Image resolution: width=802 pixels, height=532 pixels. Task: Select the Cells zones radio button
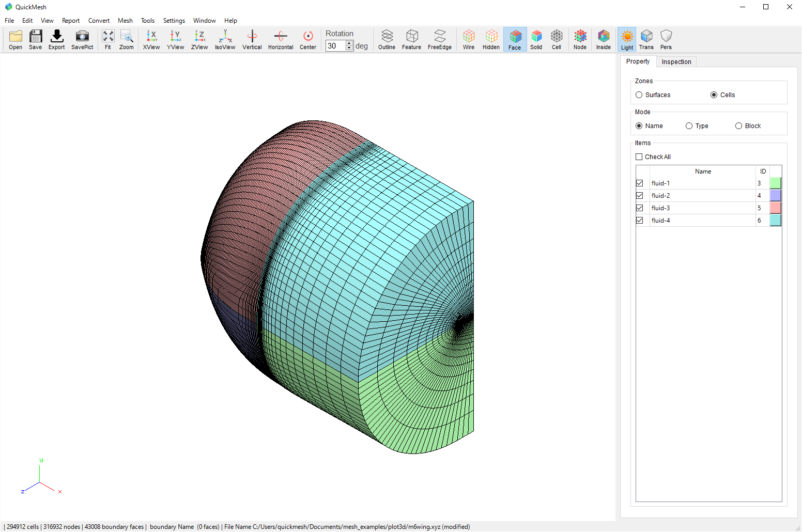[714, 95]
